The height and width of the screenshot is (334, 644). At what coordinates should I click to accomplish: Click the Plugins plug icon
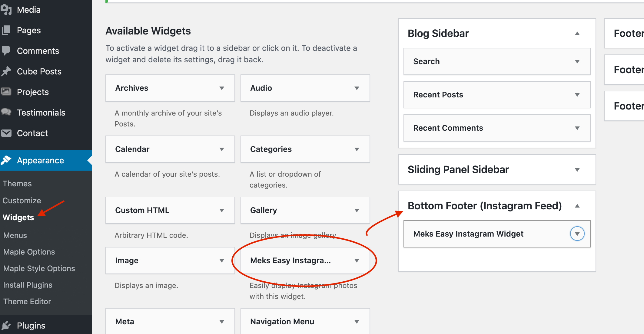click(x=6, y=326)
